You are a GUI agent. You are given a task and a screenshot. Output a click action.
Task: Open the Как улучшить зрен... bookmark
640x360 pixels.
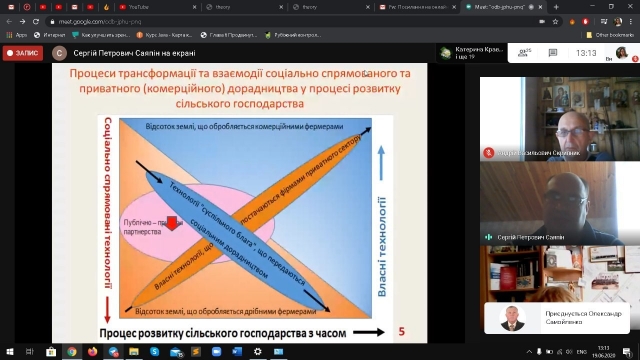click(101, 35)
